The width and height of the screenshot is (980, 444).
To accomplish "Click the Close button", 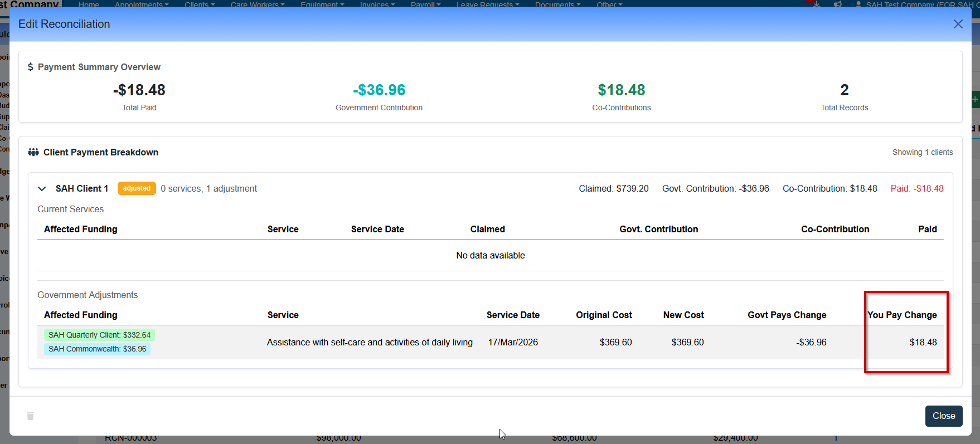I will tap(944, 416).
